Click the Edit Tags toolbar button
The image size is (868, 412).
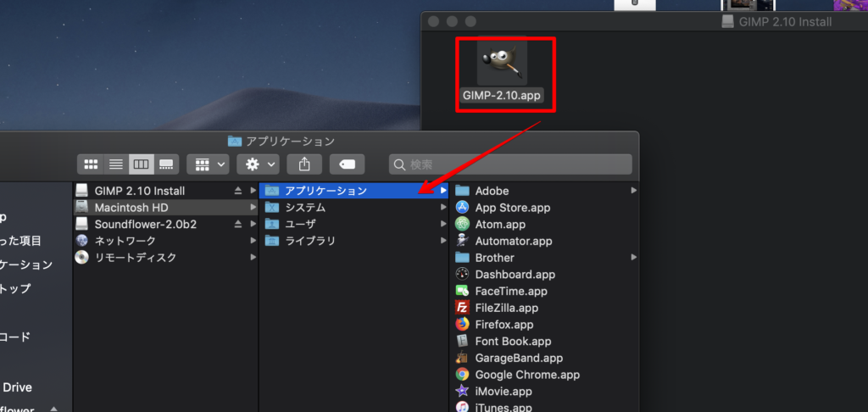click(347, 164)
